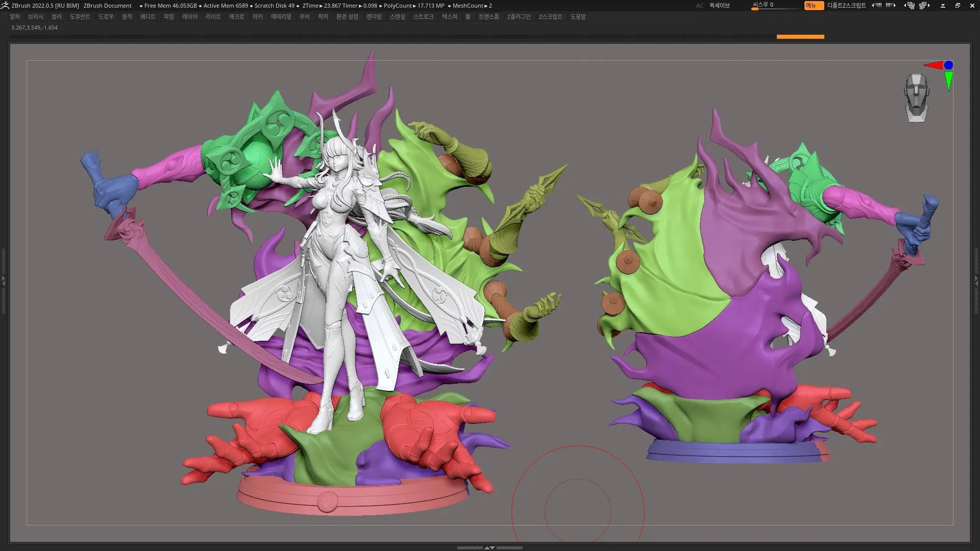
Task: Open the 브러시 menu
Action: [x=36, y=16]
